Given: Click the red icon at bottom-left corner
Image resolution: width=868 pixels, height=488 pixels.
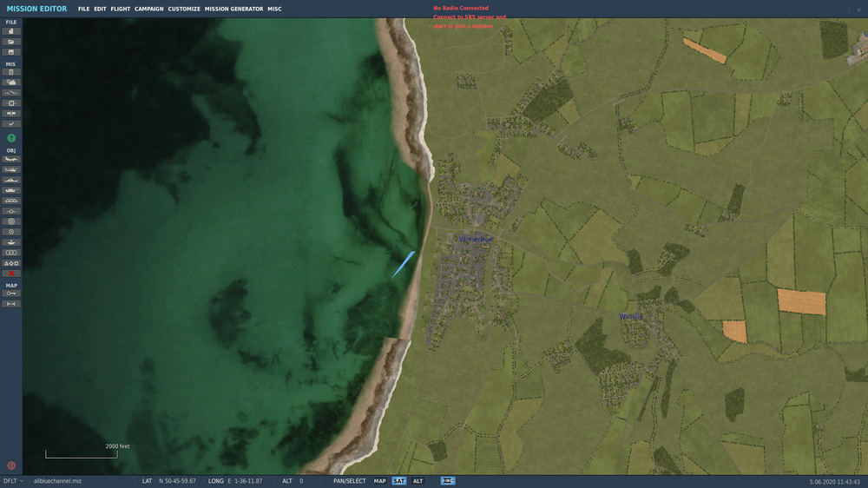Looking at the screenshot, I should 11,465.
